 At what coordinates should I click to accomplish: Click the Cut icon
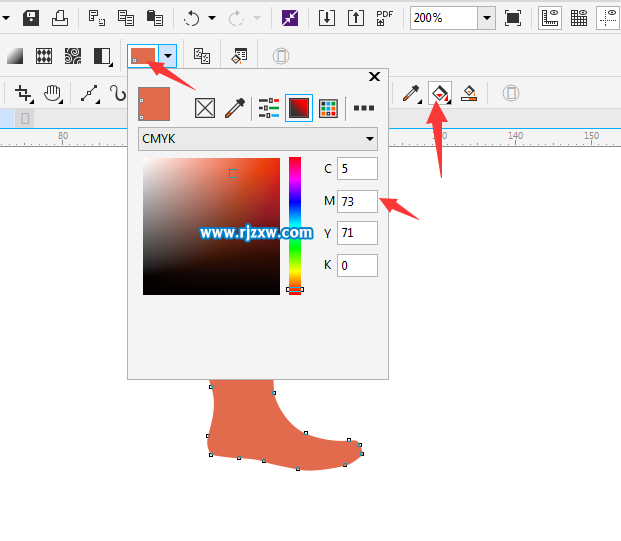point(97,18)
